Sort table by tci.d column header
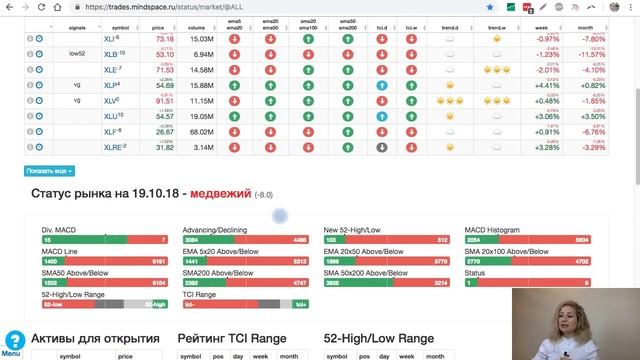 [x=382, y=28]
